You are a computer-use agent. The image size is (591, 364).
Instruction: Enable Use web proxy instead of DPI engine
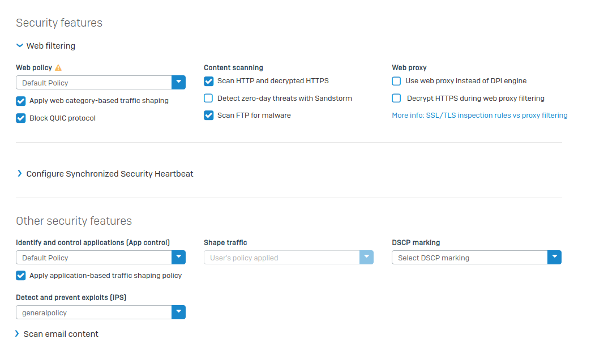[x=397, y=81]
